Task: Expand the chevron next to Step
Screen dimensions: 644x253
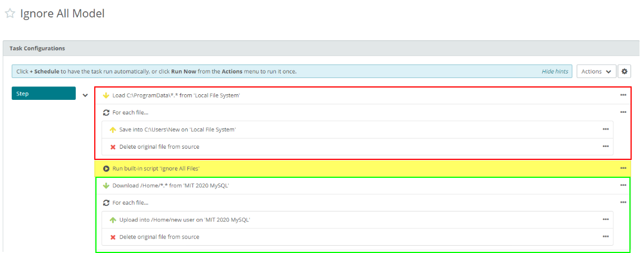Action: (x=85, y=95)
